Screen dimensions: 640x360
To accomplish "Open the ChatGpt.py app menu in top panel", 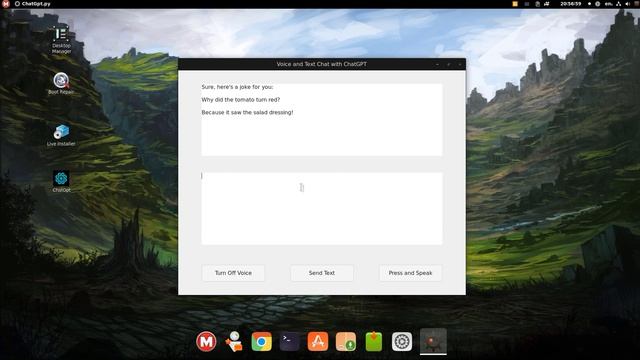I will [x=33, y=4].
